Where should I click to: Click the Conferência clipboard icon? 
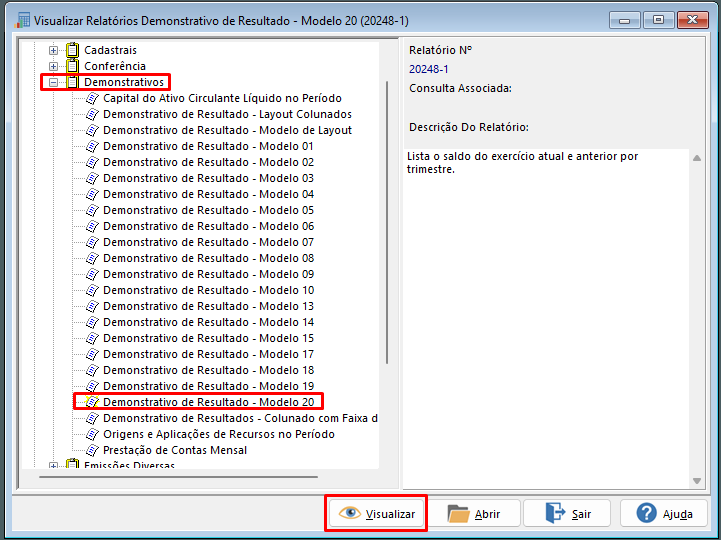(x=73, y=66)
